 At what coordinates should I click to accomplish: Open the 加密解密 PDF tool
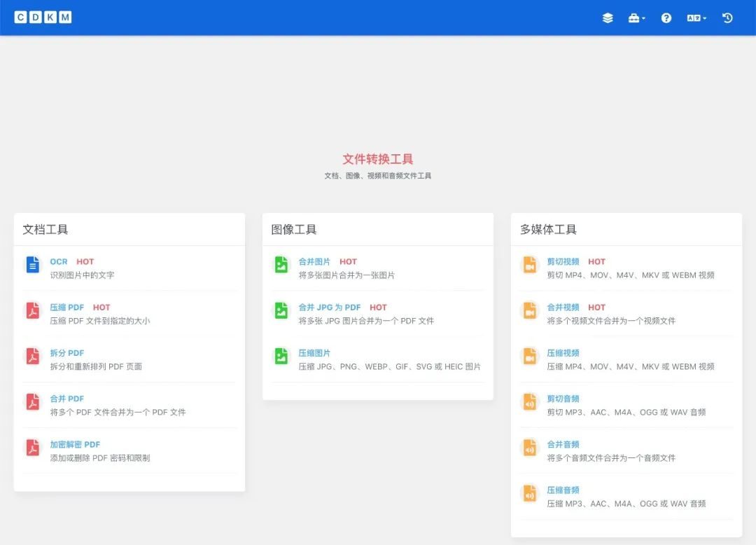tap(75, 444)
